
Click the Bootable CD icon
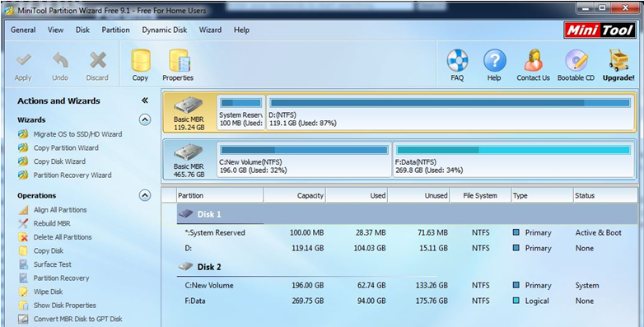pos(576,60)
